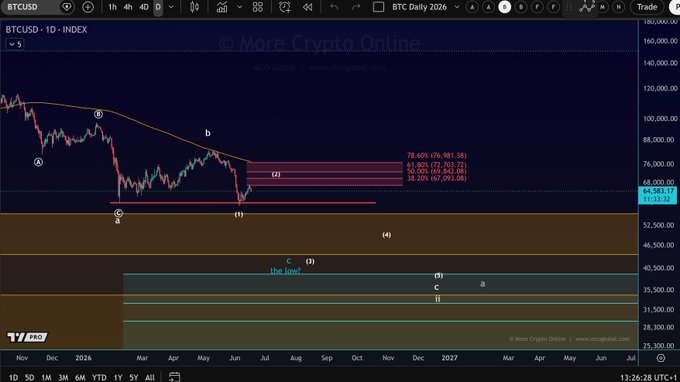This screenshot has height=382, width=680.
Task: Click the 'the low?' annotation text
Action: 285,271
